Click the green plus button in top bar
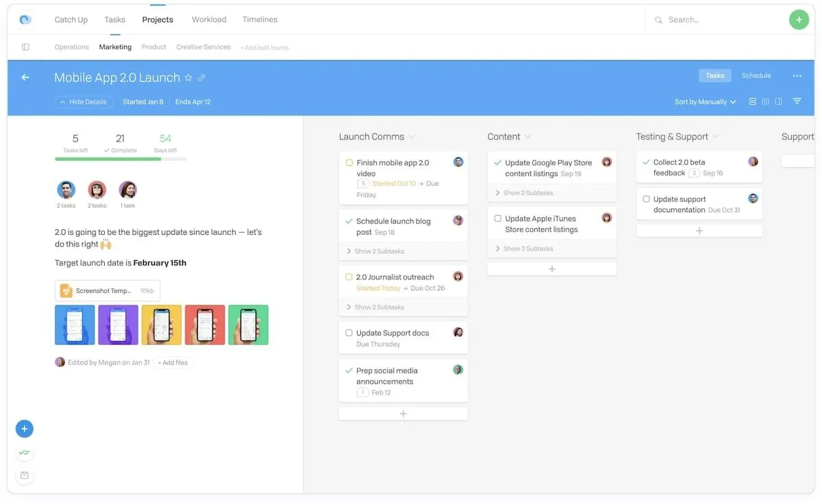 [799, 20]
